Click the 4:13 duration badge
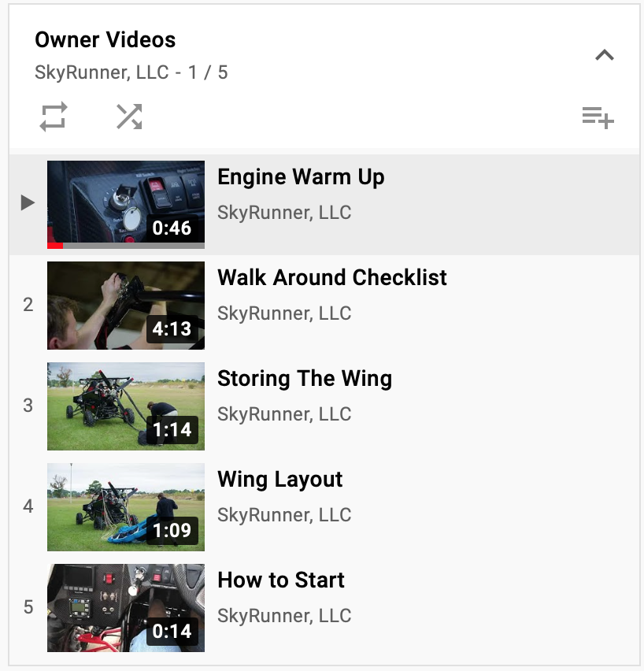Screen dimensions: 644x671 pyautogui.click(x=172, y=329)
